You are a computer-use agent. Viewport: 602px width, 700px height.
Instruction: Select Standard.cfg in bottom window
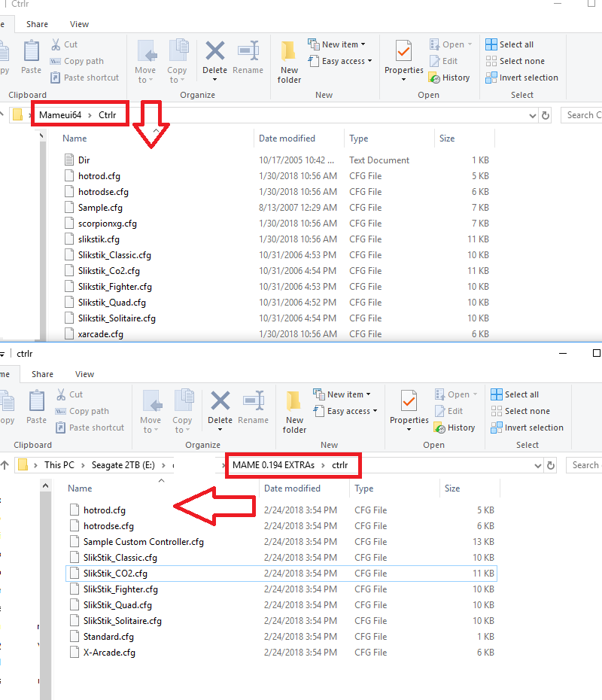coord(108,637)
